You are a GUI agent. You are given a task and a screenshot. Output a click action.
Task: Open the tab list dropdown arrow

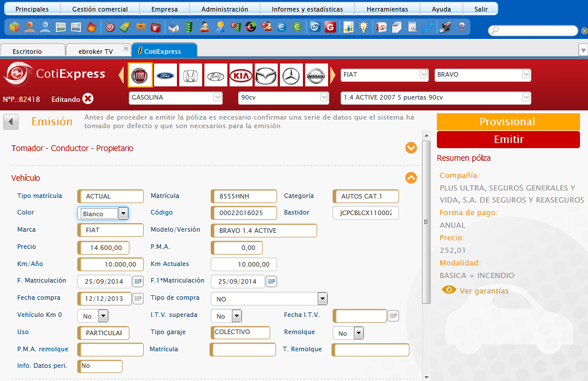pyautogui.click(x=583, y=49)
